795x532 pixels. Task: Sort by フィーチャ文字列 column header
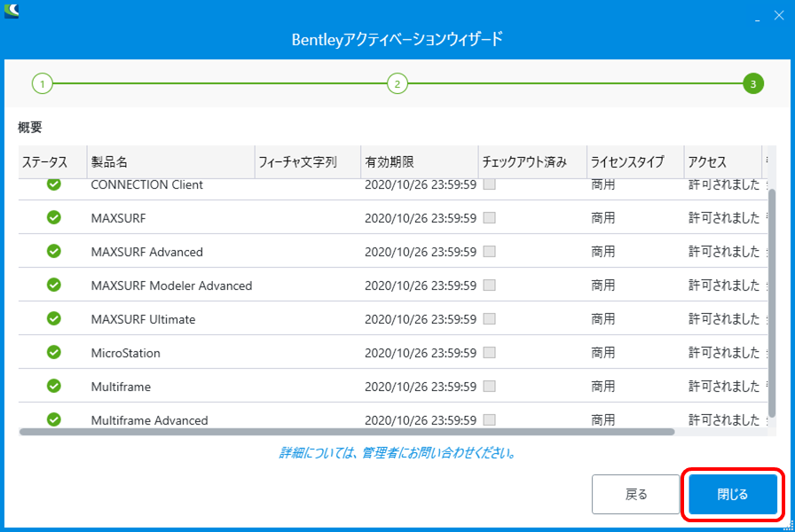(x=308, y=162)
